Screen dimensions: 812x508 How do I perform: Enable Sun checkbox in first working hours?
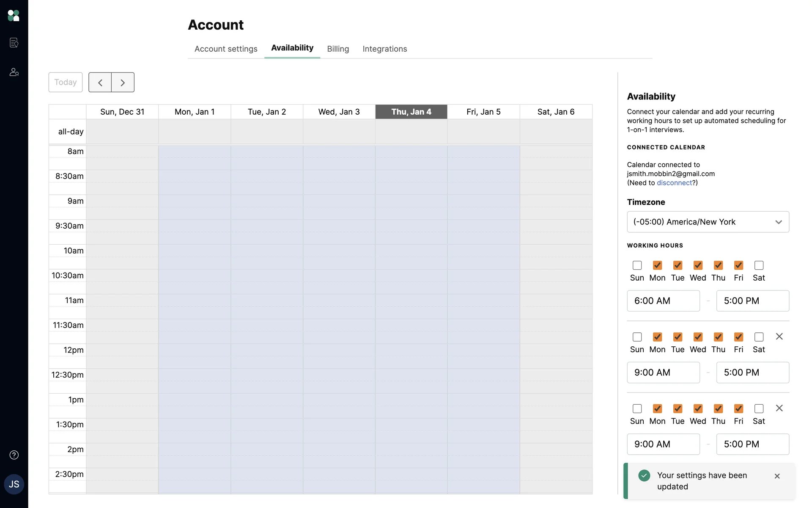click(x=637, y=265)
